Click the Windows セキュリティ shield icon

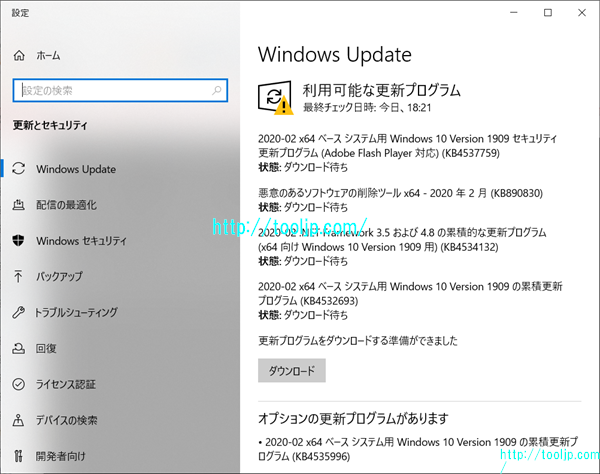pos(18,241)
